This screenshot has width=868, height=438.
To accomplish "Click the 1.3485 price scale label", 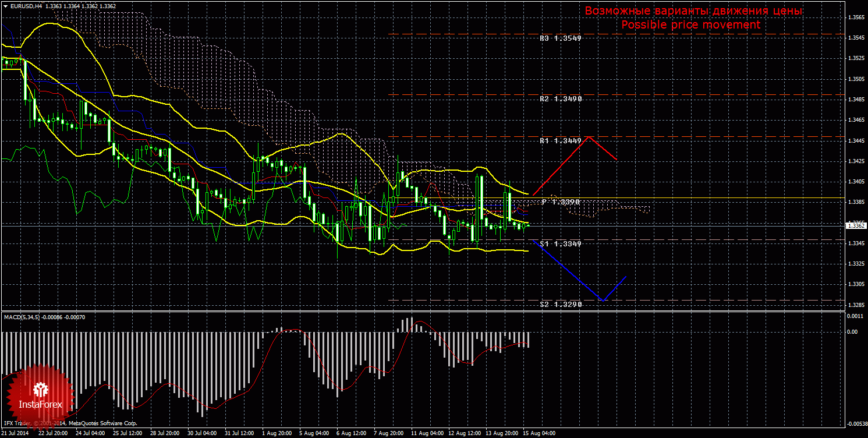I will click(856, 100).
